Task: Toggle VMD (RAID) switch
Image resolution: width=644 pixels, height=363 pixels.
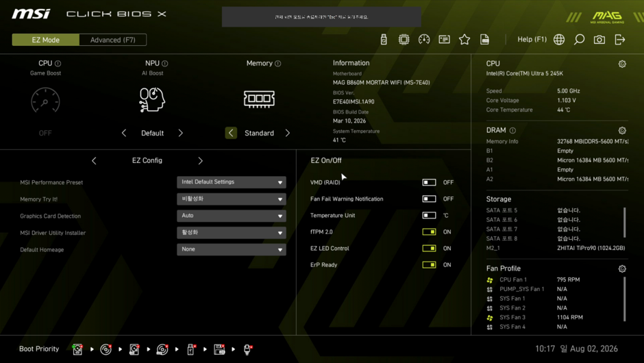Action: click(x=429, y=182)
